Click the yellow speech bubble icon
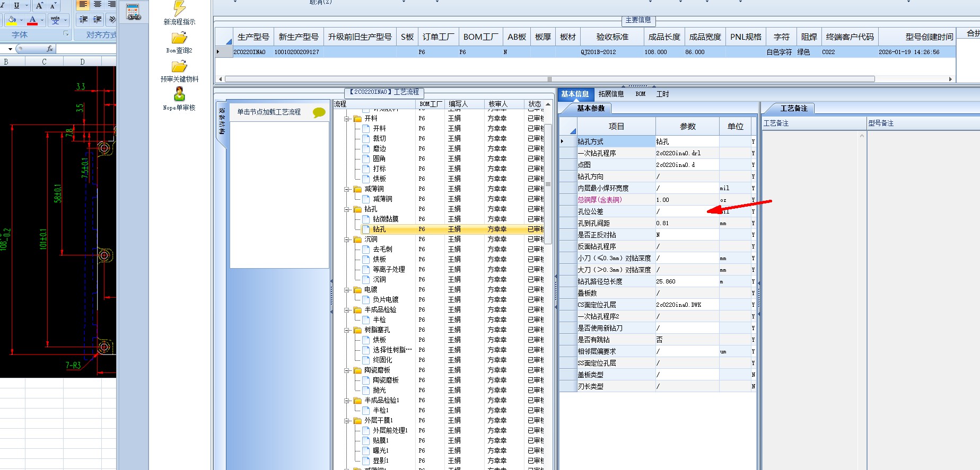Viewport: 980px width, 470px height. tap(319, 112)
